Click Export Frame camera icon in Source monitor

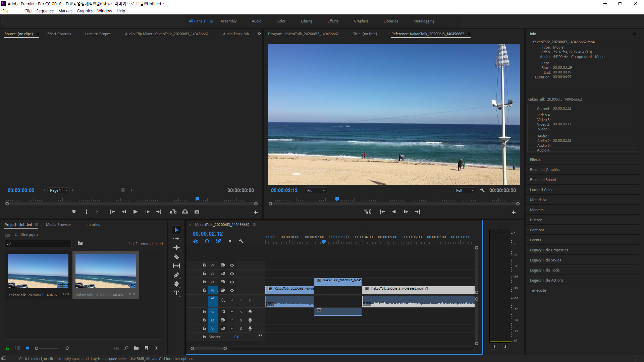197,212
